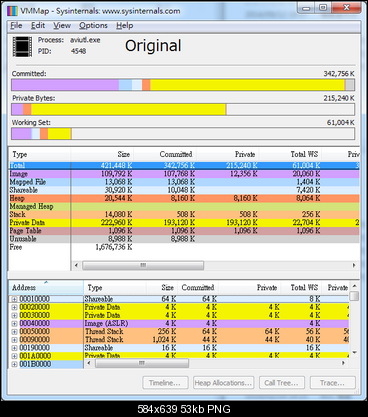
Task: Select the Total row in summary table
Action: click(184, 165)
